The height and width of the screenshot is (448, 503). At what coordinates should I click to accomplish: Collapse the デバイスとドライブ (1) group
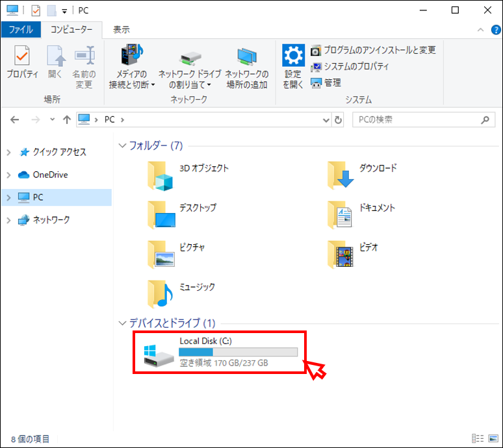pyautogui.click(x=122, y=323)
